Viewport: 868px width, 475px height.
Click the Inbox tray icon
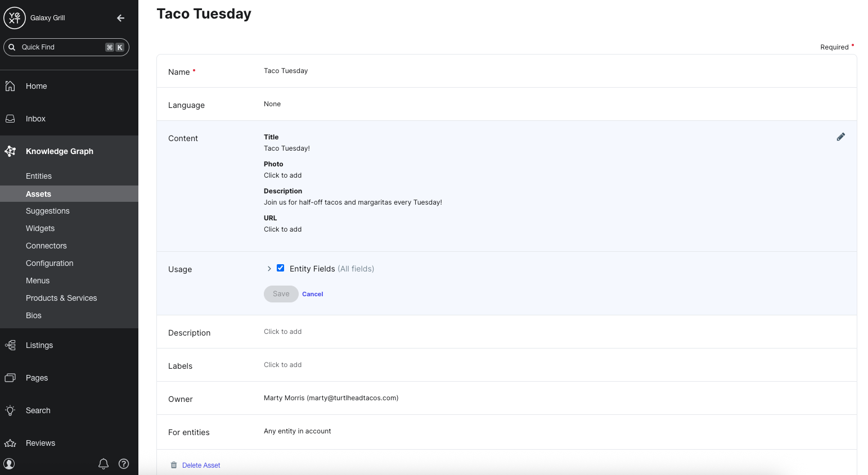pyautogui.click(x=10, y=119)
